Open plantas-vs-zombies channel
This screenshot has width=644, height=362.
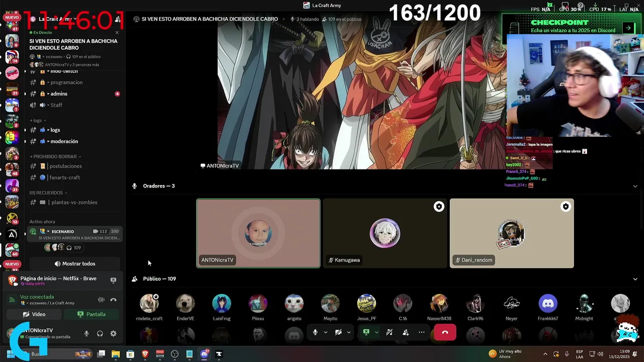point(74,202)
